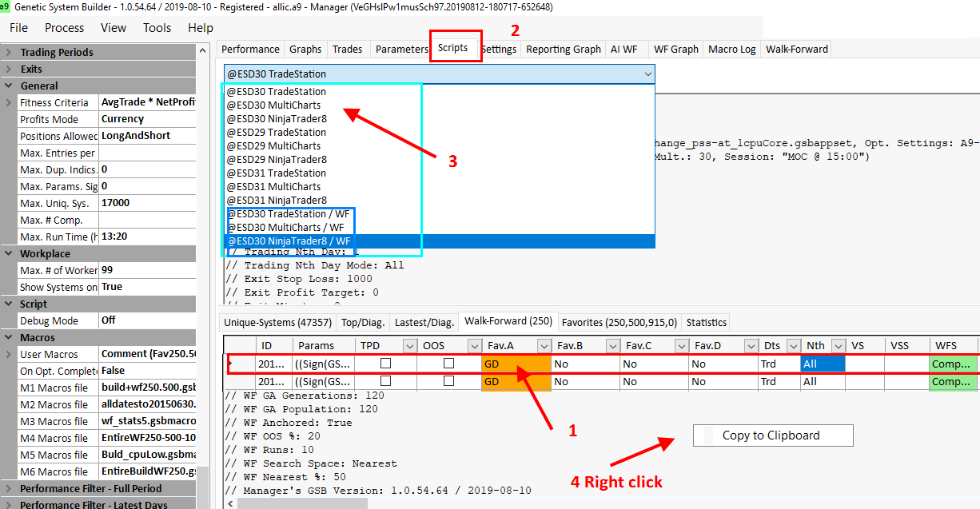Click Copy to Clipboard

(x=771, y=435)
